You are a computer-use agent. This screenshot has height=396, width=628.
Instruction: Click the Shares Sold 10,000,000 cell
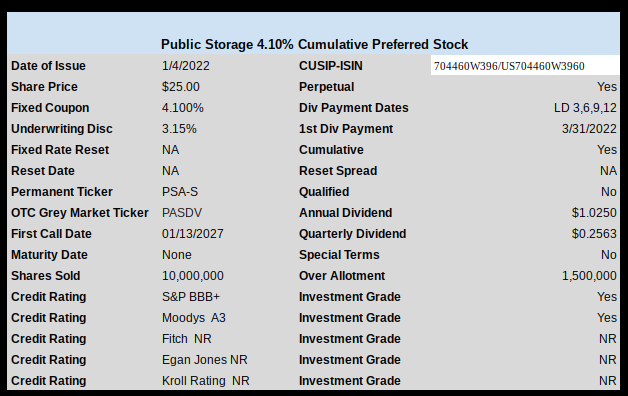193,276
